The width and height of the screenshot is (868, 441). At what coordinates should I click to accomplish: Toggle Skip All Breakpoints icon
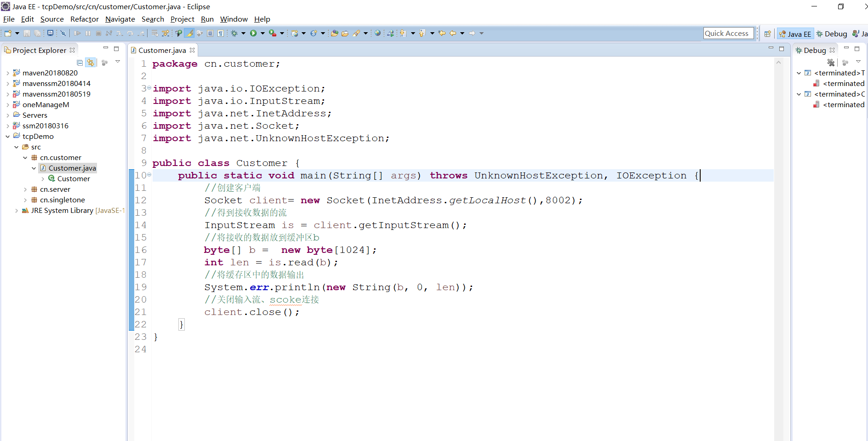pyautogui.click(x=63, y=33)
